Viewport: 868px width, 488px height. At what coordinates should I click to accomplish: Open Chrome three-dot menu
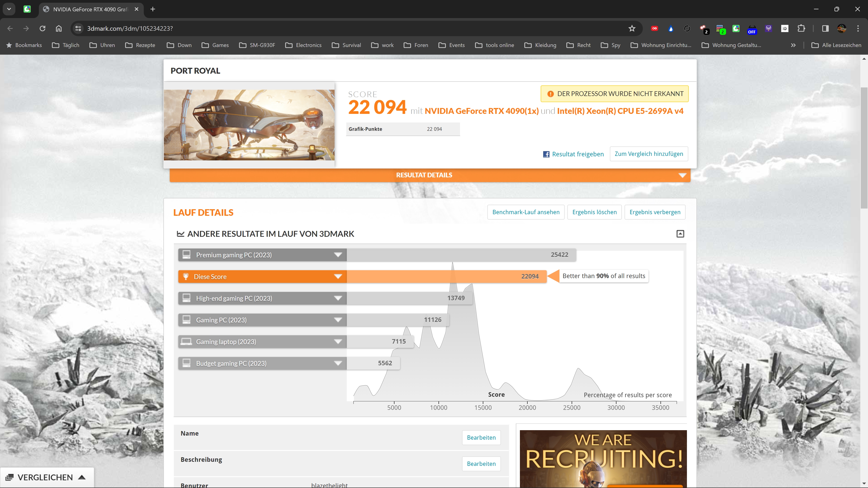point(858,29)
